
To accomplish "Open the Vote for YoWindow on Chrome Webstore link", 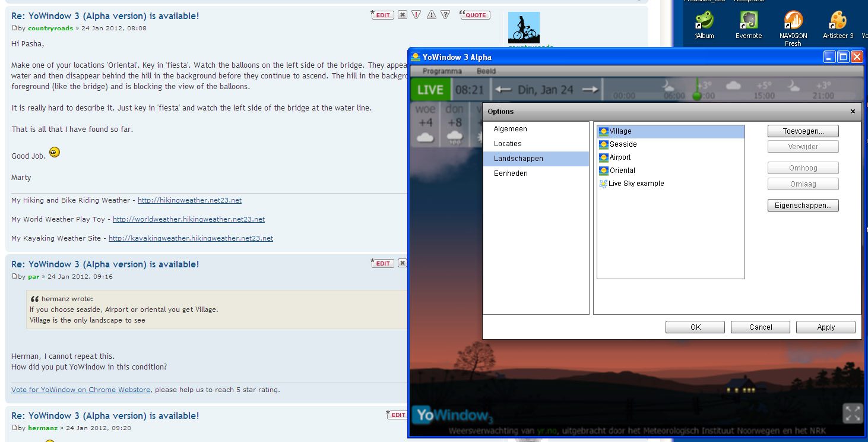I will (81, 390).
